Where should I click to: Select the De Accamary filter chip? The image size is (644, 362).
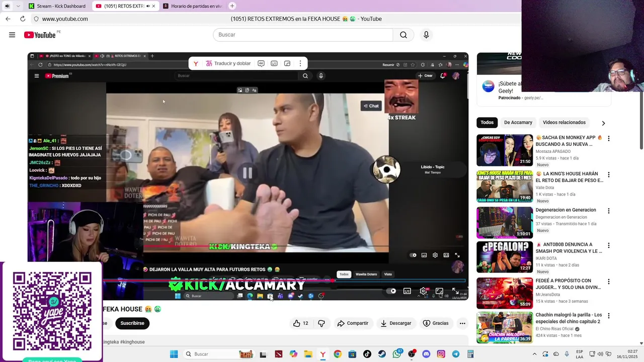coord(518,122)
